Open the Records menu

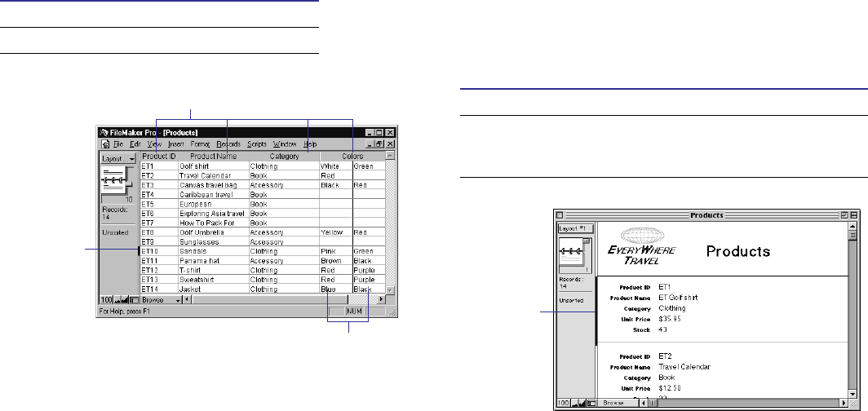coord(228,144)
